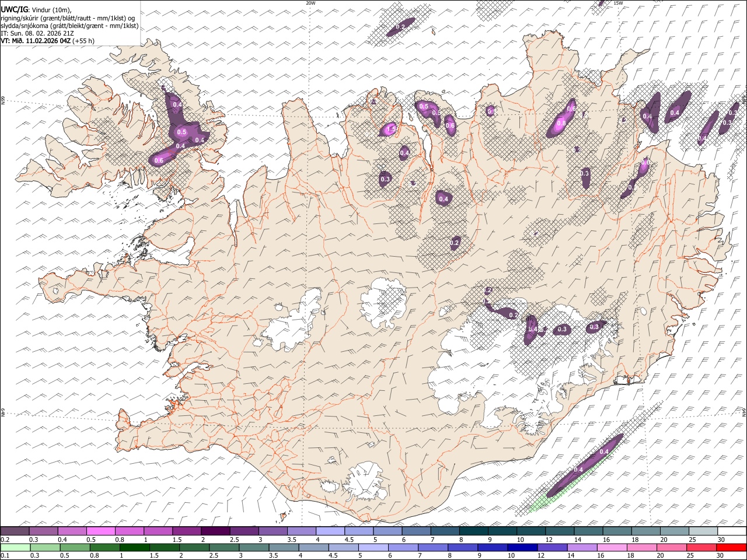Screen dimensions: 747x560
Task: Click the upper legend swatch labeled 0.2
Action: pyautogui.click(x=15, y=531)
